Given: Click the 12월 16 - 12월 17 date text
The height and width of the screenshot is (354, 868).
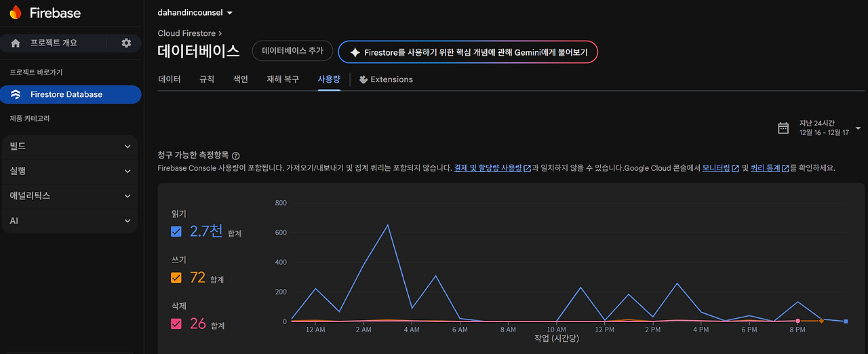Looking at the screenshot, I should tap(824, 133).
